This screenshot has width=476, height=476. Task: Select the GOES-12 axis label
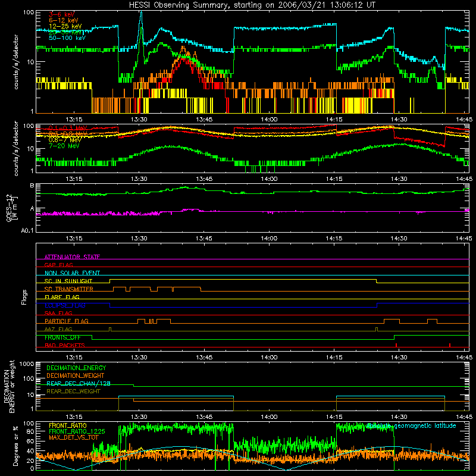pyautogui.click(x=12, y=208)
